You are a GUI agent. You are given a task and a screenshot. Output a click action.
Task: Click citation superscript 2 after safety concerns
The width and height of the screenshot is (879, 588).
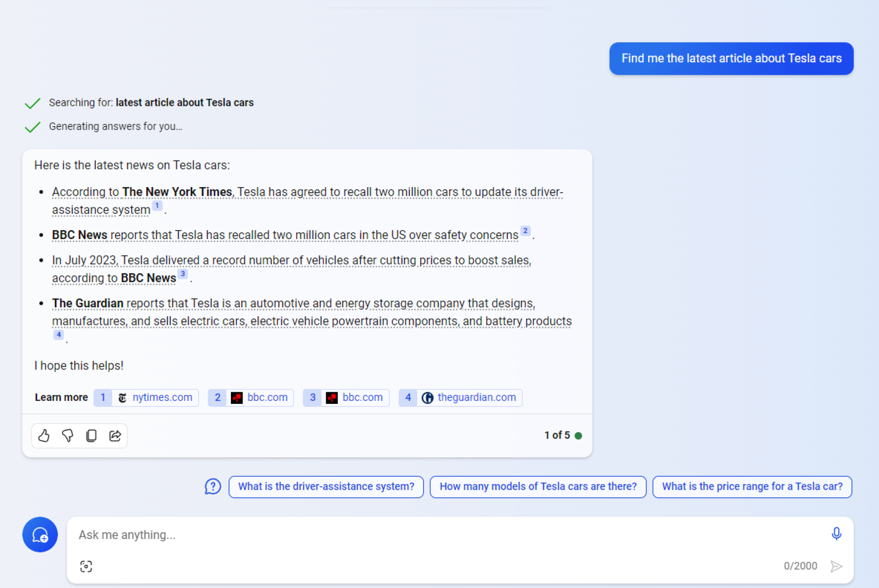coord(526,231)
